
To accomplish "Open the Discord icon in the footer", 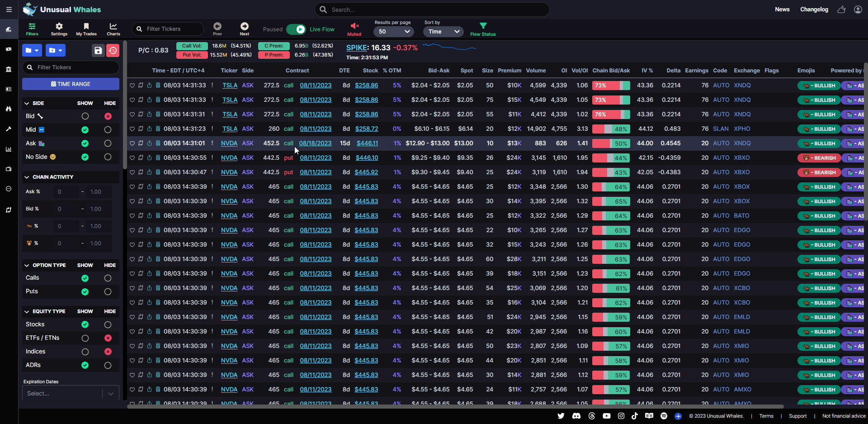I will pyautogui.click(x=576, y=416).
